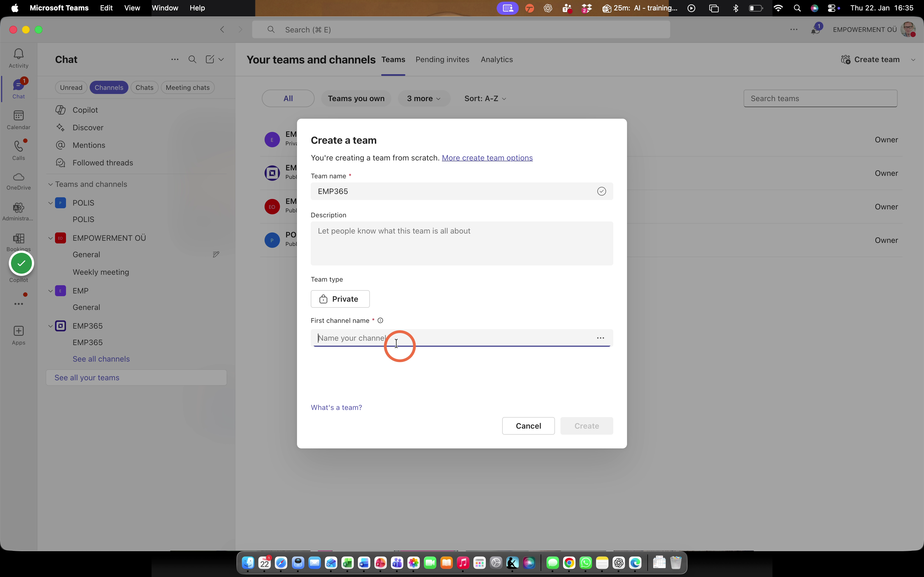Image resolution: width=924 pixels, height=577 pixels.
Task: Open the Activity bell in sidebar
Action: (x=18, y=58)
